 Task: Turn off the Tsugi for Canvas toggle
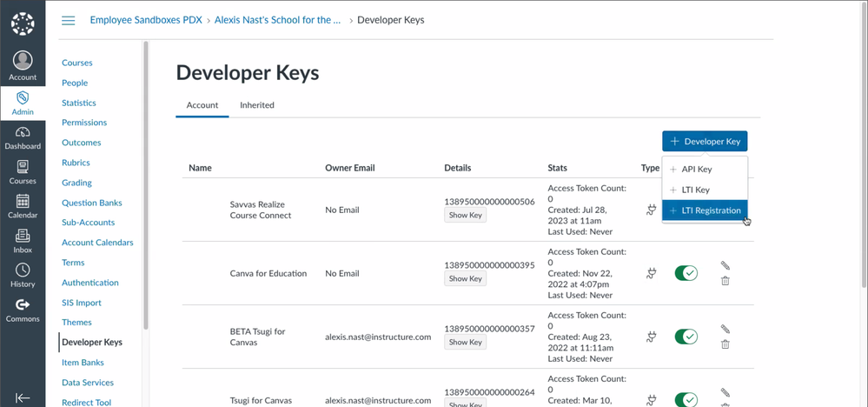click(x=686, y=400)
